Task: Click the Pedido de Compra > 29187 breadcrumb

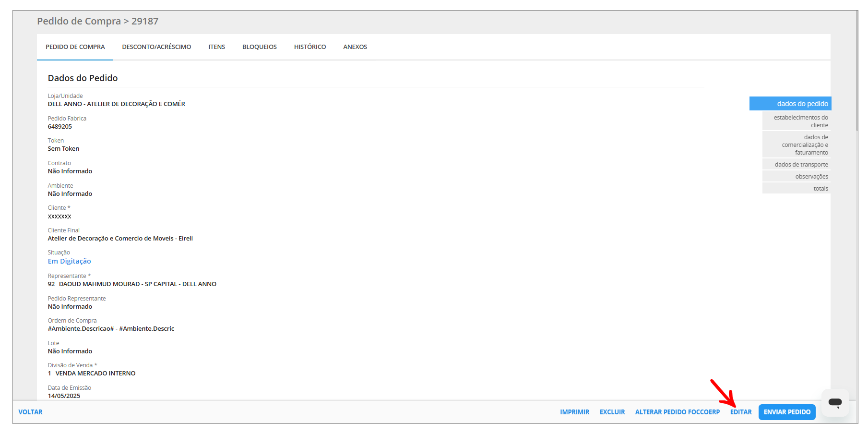Action: (98, 21)
